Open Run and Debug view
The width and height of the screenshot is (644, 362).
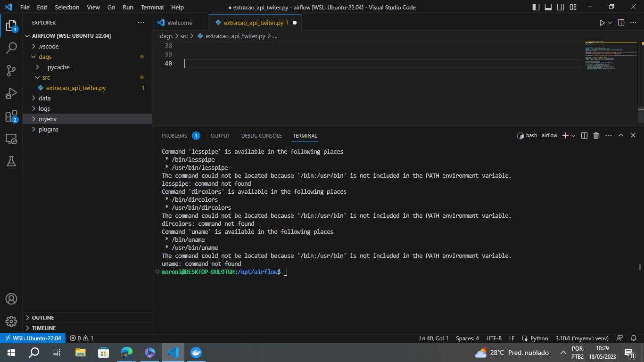pos(11,93)
